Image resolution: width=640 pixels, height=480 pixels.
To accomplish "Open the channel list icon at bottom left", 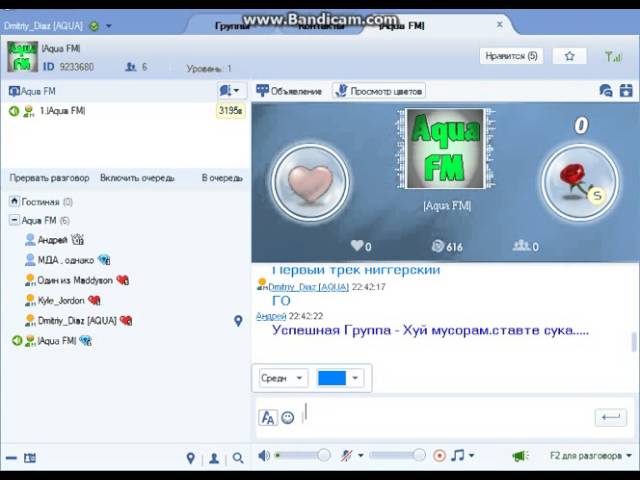I will pos(30,458).
